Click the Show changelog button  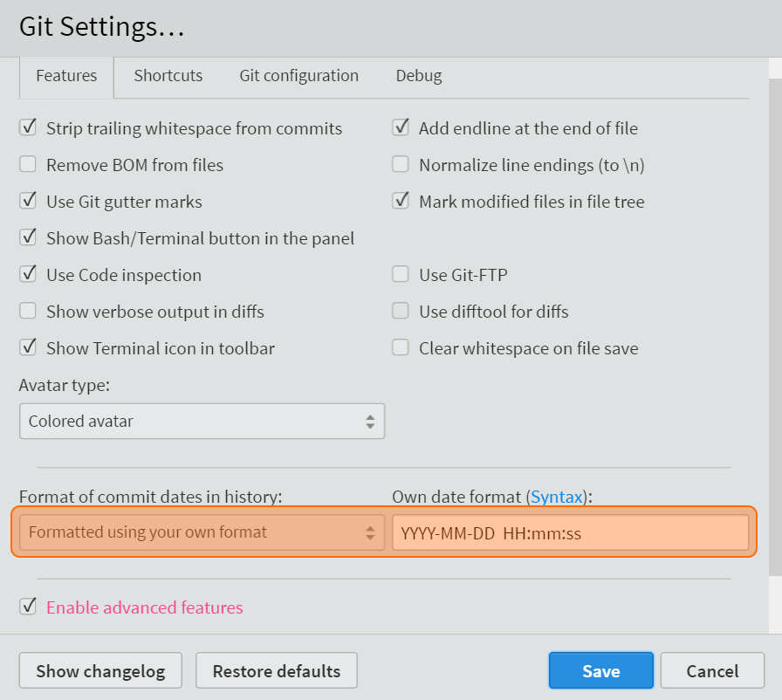pos(100,670)
